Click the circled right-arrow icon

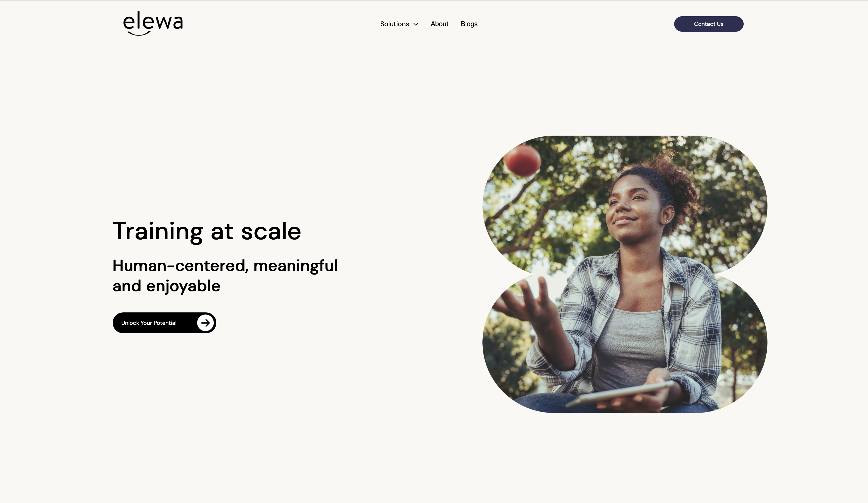pos(205,323)
